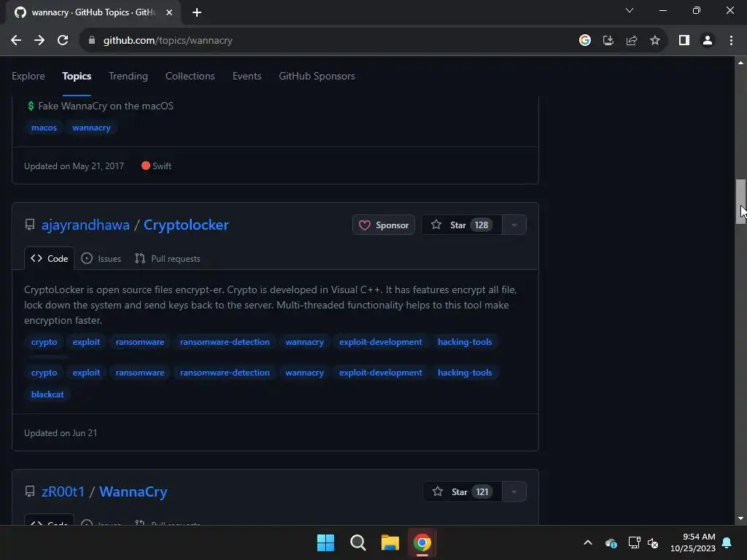This screenshot has height=560, width=747.
Task: Open the Cryptolocker repository link
Action: pos(186,225)
